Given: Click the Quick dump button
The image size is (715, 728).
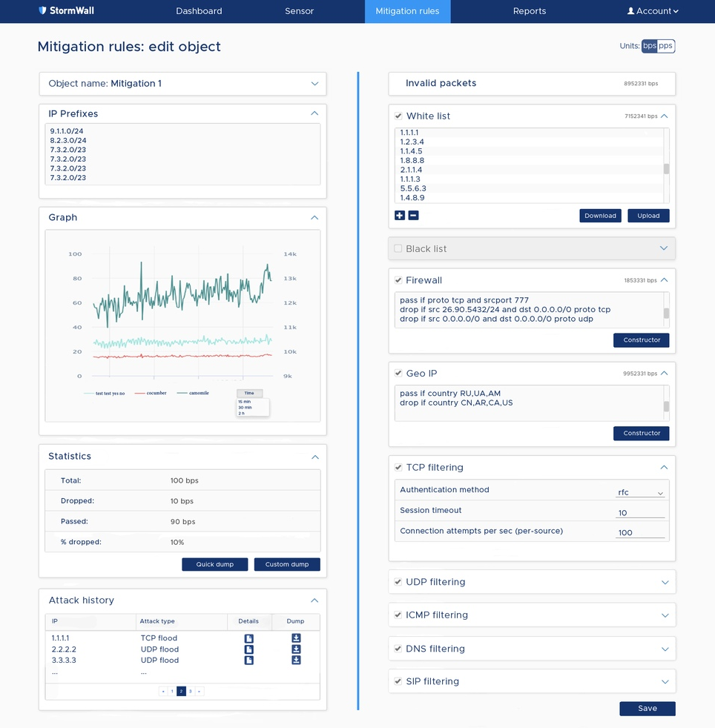Looking at the screenshot, I should (215, 565).
